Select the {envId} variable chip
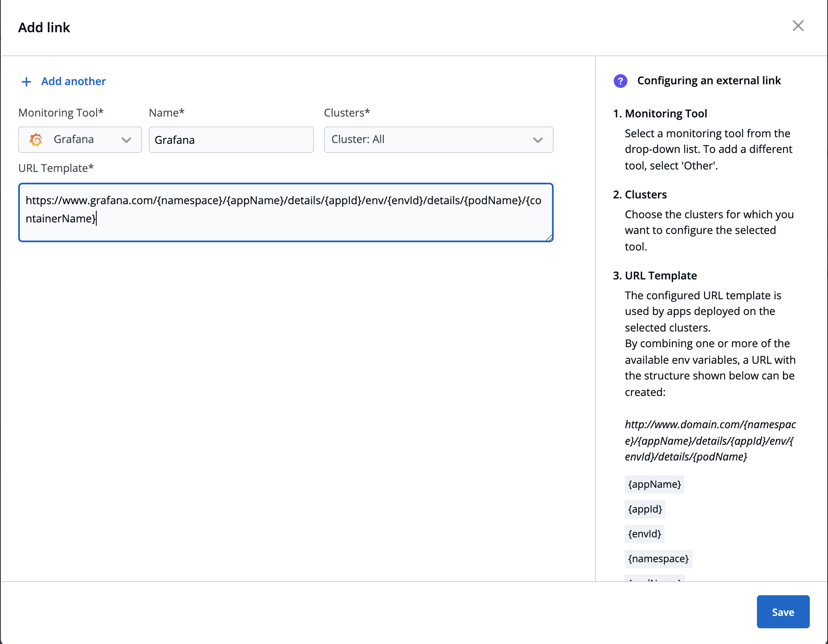Viewport: 828px width, 644px height. (x=644, y=534)
